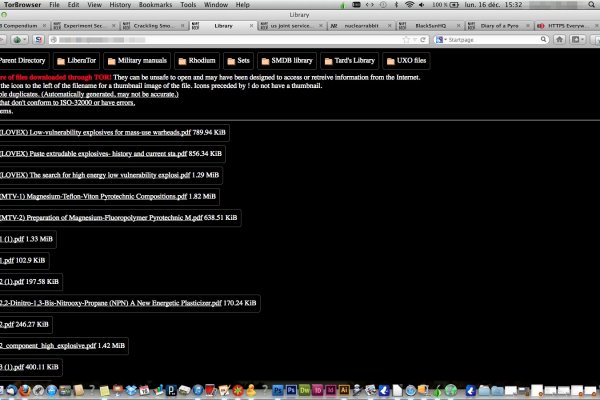Open the SMDB library folder
600x400 pixels.
285,60
